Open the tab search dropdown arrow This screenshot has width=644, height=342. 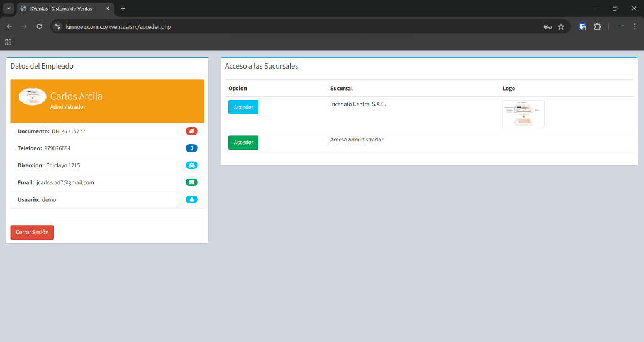(x=8, y=8)
